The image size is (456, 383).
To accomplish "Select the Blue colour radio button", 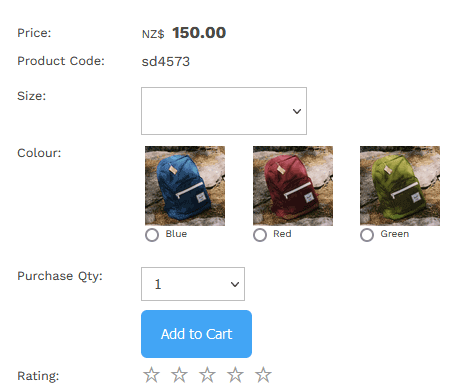I will coord(152,235).
